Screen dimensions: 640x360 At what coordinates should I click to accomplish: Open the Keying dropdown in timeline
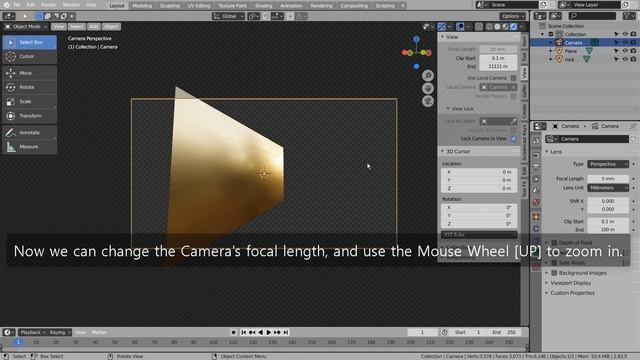coord(60,332)
